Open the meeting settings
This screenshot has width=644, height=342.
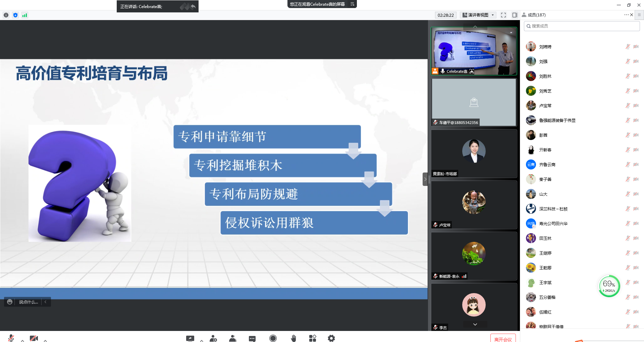pos(331,338)
